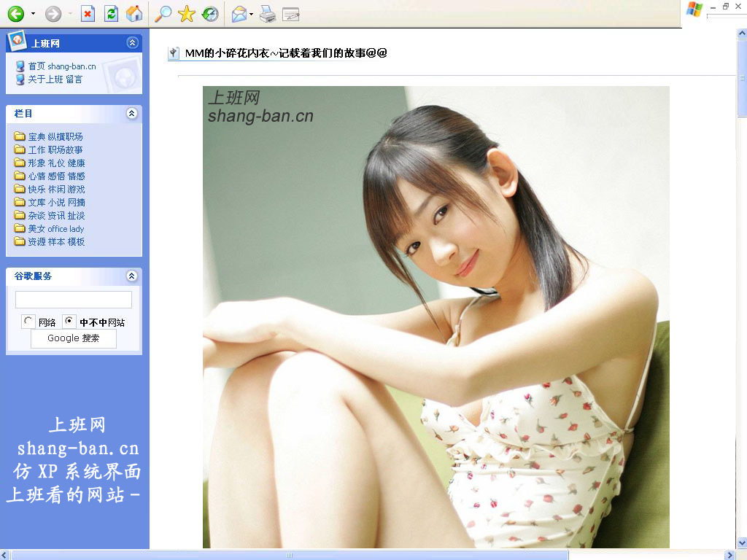Screen dimensions: 747x560
Task: Click the article title document icon
Action: click(174, 53)
